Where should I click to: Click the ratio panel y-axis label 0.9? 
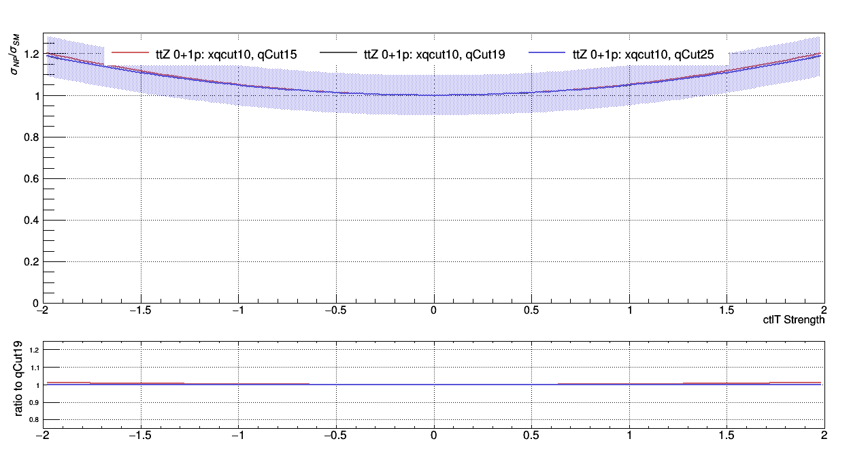point(35,402)
